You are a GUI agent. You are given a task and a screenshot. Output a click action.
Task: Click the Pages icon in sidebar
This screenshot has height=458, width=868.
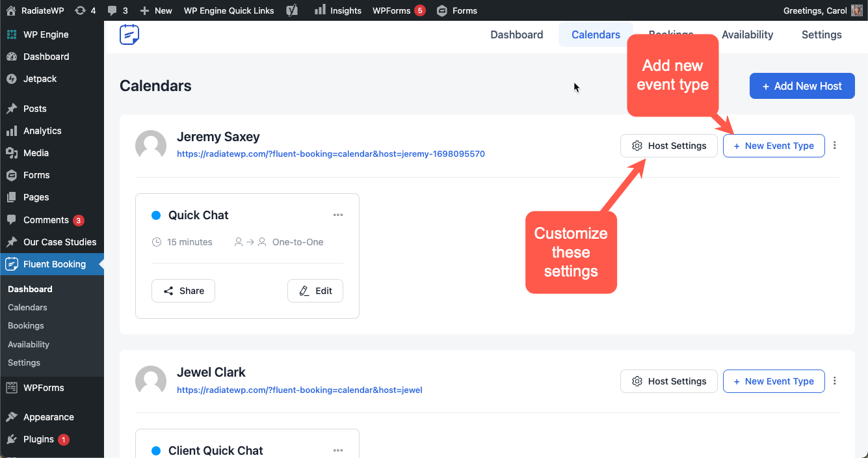click(12, 197)
